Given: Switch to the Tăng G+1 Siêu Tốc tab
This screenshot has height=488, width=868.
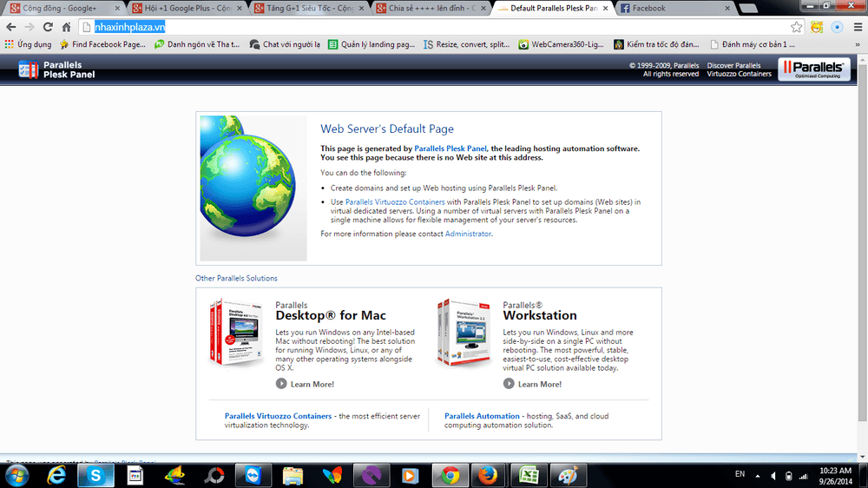Looking at the screenshot, I should pyautogui.click(x=310, y=9).
